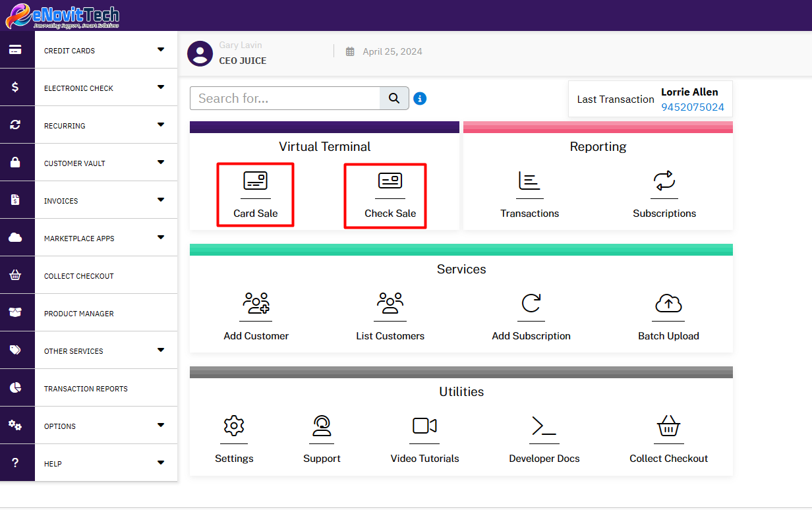Click the Batch Upload cloud icon
Screen dimensions: 812x510
(668, 304)
